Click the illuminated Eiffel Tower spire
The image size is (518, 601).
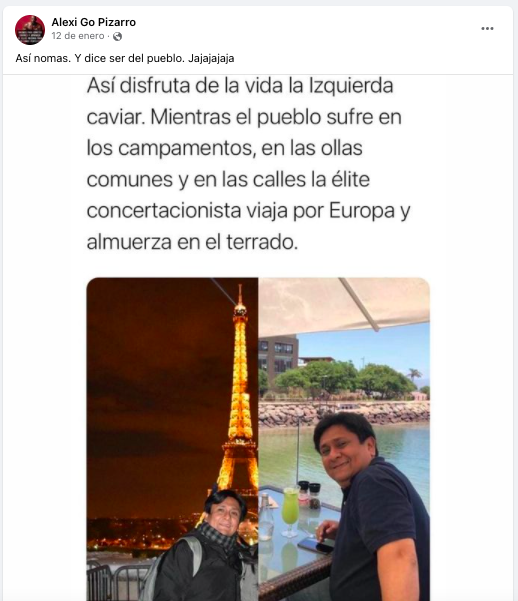pyautogui.click(x=240, y=303)
